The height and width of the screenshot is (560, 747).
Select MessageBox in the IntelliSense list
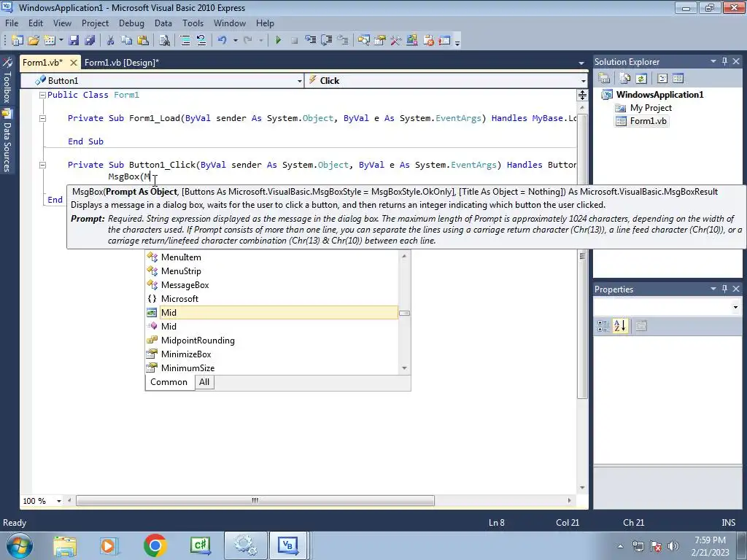click(x=272, y=285)
